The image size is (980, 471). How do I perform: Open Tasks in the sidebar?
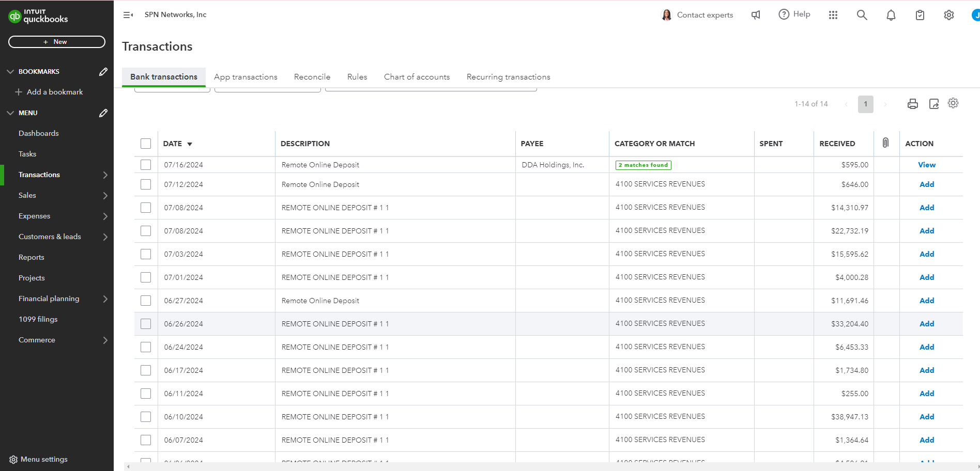pos(27,154)
